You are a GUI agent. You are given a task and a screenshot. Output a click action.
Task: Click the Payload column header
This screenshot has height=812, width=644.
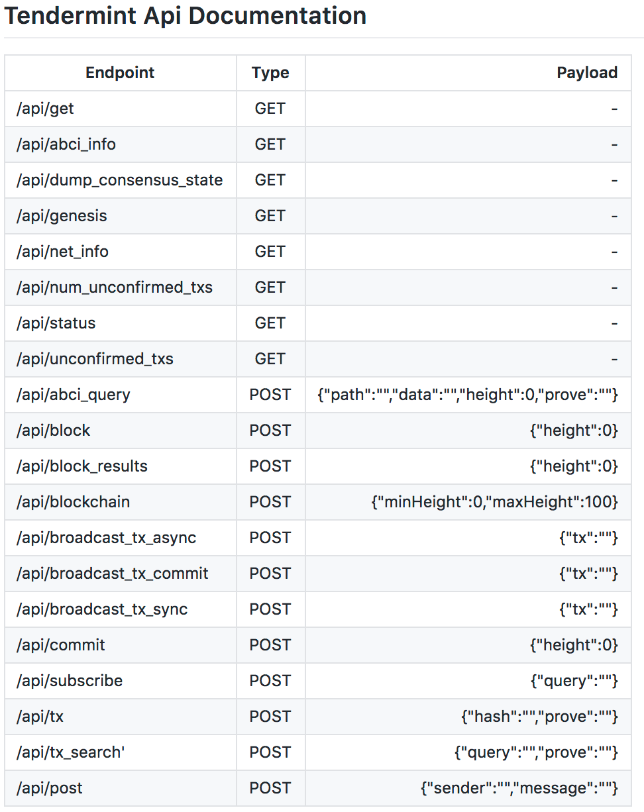pyautogui.click(x=586, y=73)
